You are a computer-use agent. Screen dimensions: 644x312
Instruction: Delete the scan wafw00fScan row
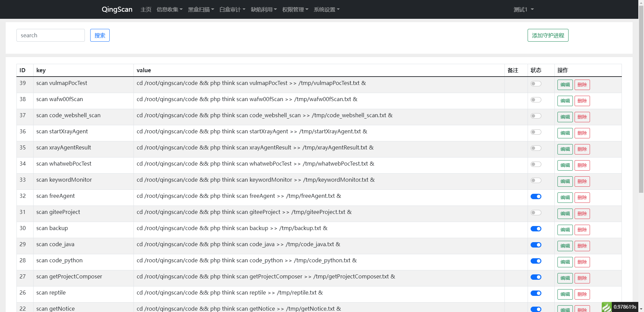(x=582, y=101)
